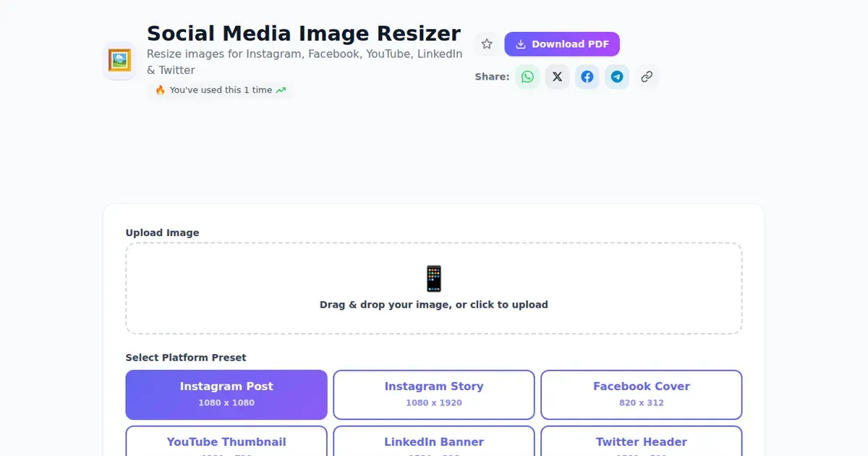Open the drag & drop upload area
Image resolution: width=868 pixels, height=456 pixels.
coord(434,288)
